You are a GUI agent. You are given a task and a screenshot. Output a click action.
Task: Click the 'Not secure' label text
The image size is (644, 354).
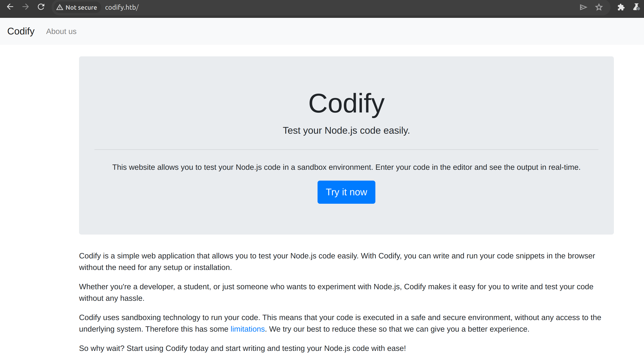(81, 7)
